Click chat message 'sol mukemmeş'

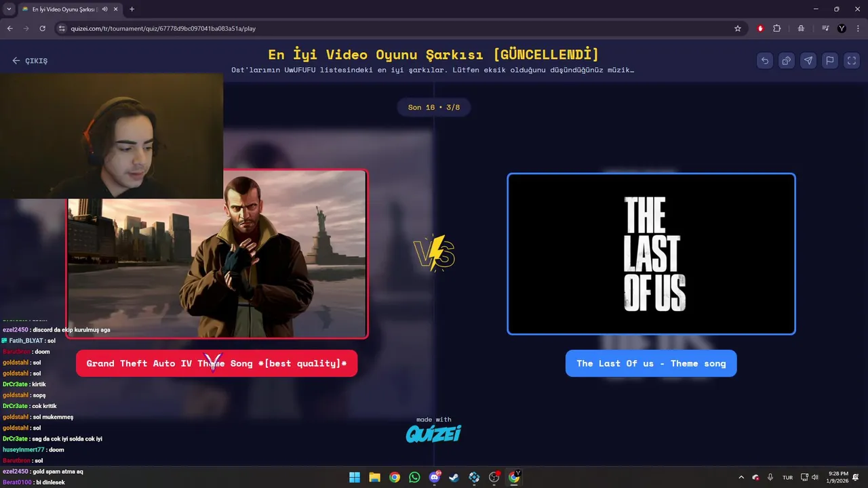point(53,418)
